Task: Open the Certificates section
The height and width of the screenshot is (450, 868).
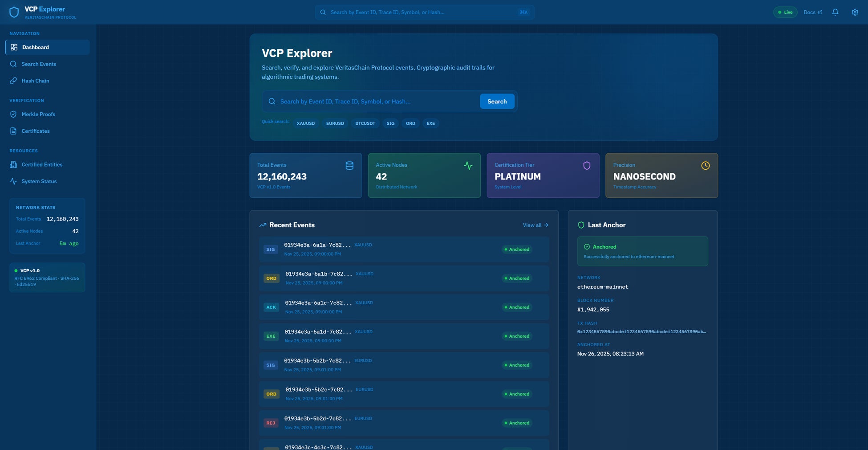Action: 35,131
